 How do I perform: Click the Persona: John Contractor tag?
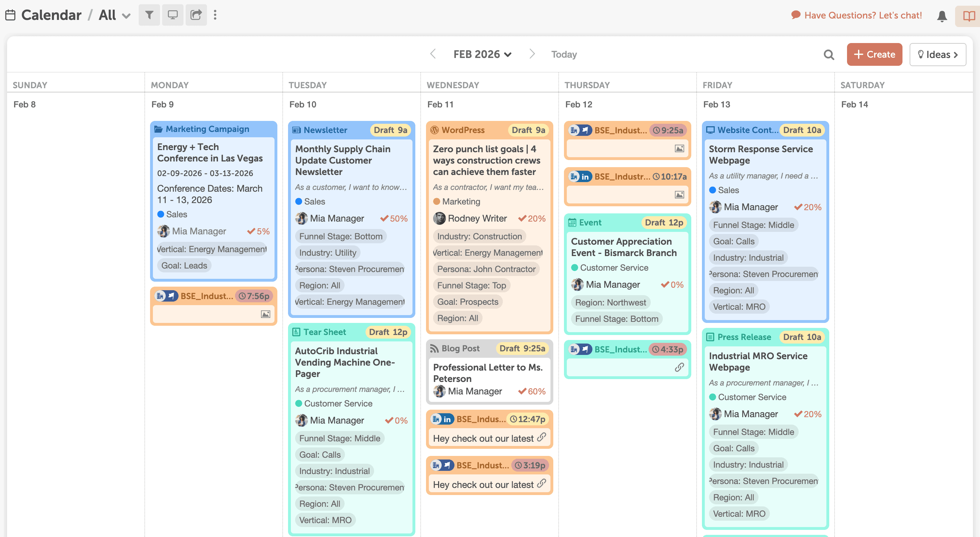(486, 269)
